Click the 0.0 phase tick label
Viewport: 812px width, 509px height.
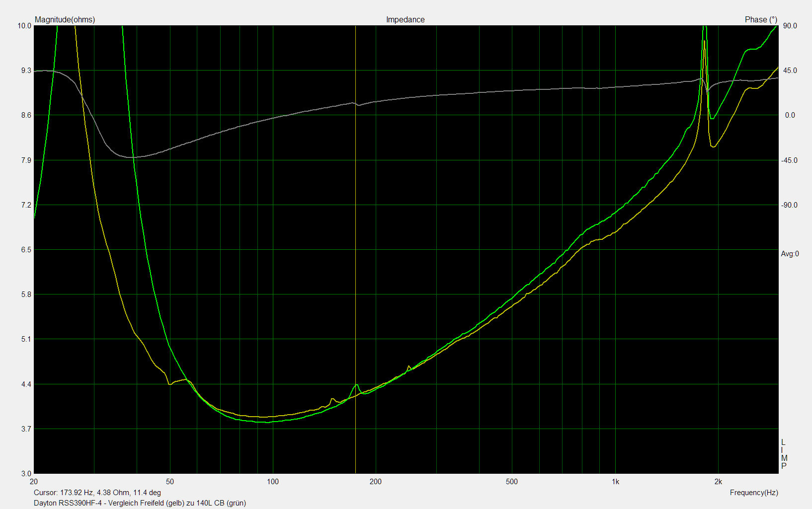790,115
